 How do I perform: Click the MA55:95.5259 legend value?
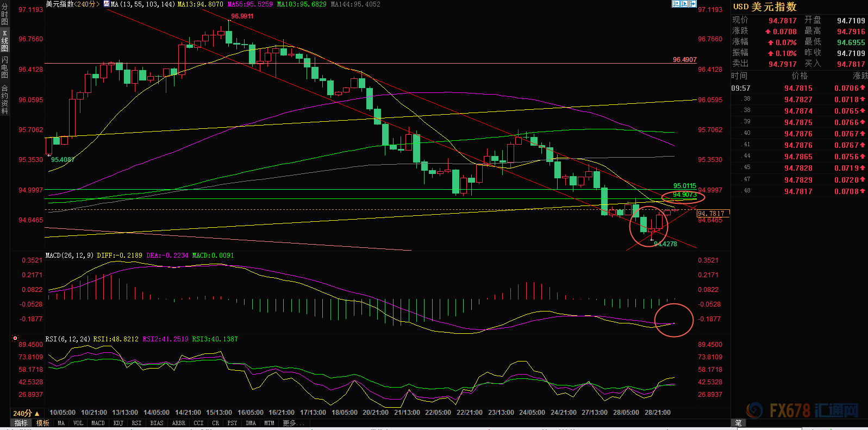click(x=250, y=4)
